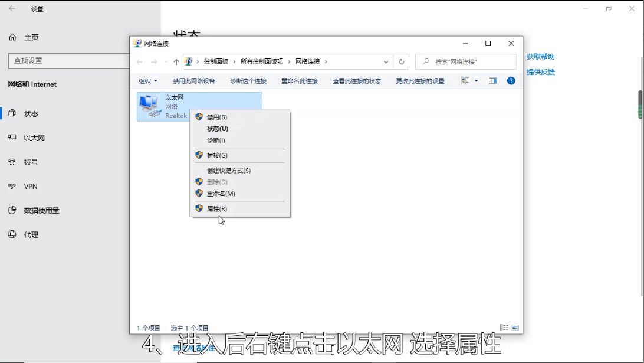Open recent locations dropdown arrow

pos(166,61)
